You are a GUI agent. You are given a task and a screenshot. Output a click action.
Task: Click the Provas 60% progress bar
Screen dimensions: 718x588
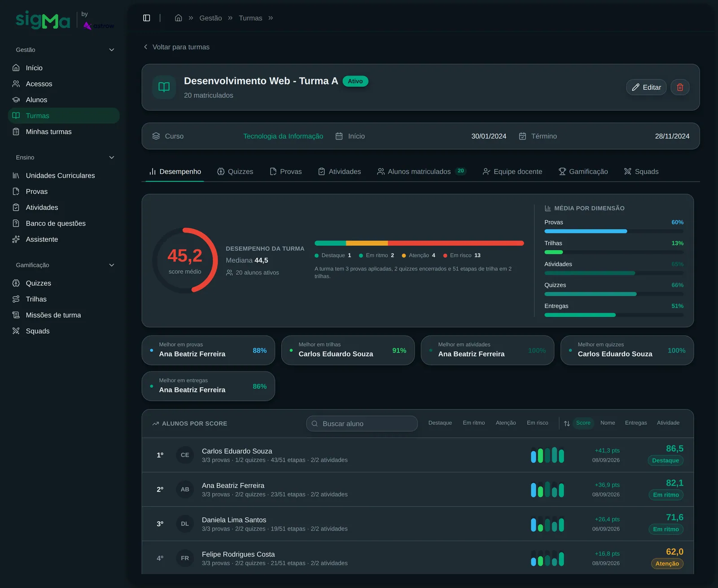tap(613, 231)
